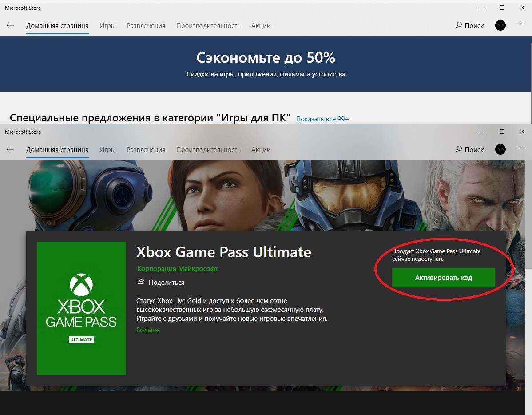Open Производительность tab in the lower window

coord(208,150)
